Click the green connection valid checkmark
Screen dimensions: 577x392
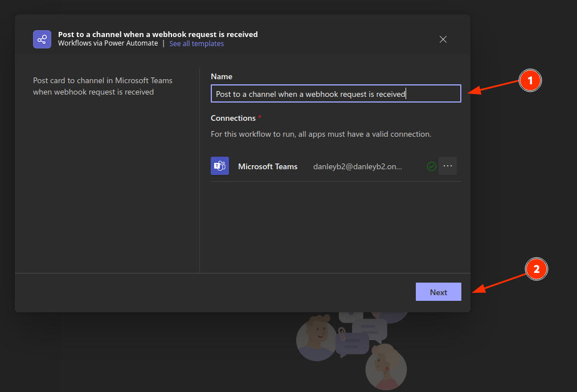(x=432, y=166)
